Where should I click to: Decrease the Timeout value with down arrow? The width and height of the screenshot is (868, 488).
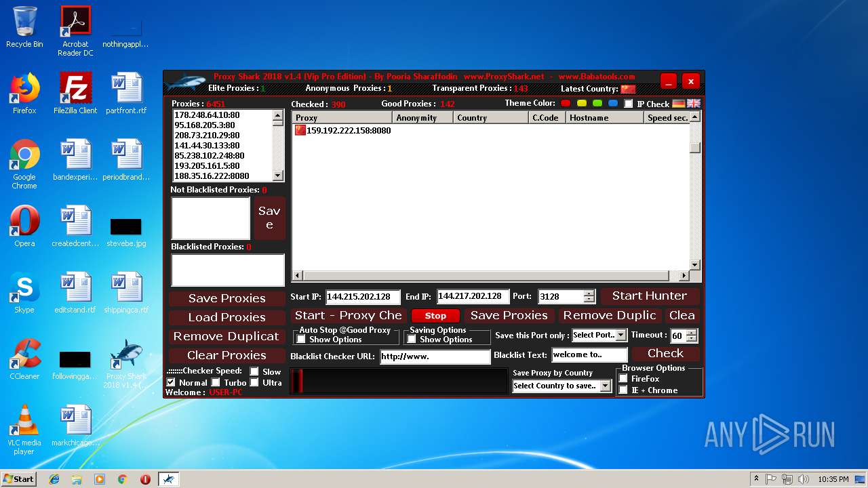(691, 339)
